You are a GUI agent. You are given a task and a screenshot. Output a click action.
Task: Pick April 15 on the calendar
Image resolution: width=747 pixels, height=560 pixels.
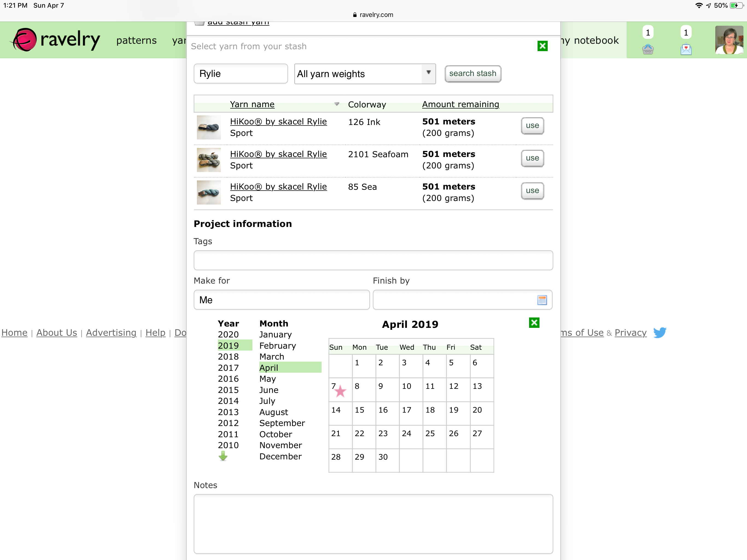point(364,414)
